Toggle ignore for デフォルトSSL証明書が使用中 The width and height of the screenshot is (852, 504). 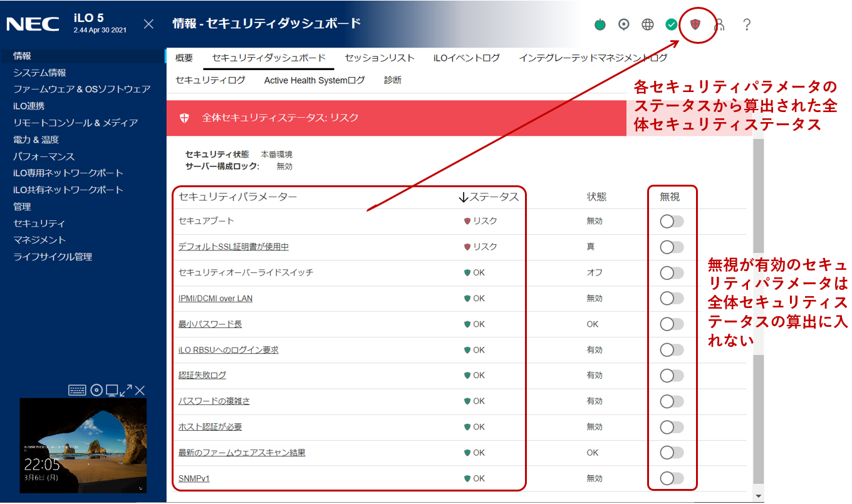tap(672, 247)
